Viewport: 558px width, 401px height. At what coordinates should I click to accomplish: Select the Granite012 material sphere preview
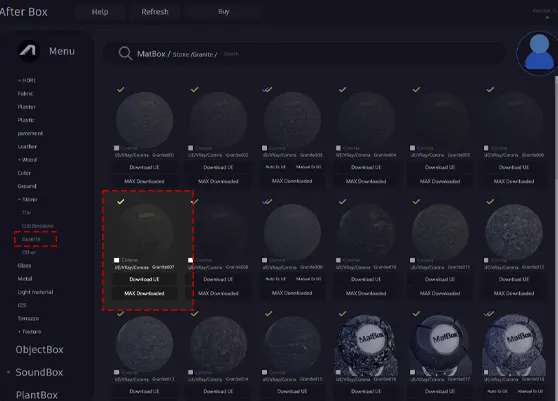point(514,232)
